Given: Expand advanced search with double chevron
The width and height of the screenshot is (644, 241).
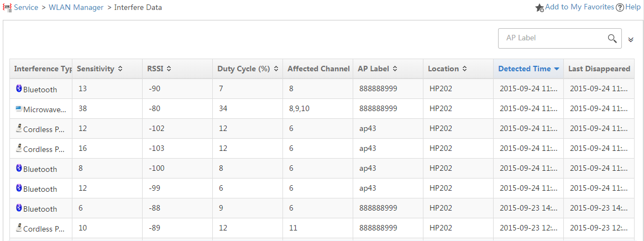Looking at the screenshot, I should coord(631,40).
